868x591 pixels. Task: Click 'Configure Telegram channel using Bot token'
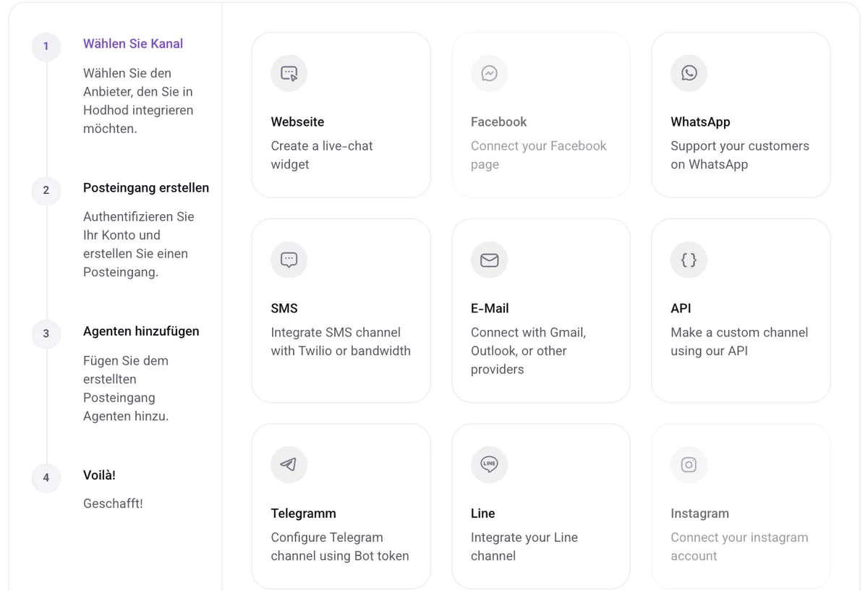point(340,547)
